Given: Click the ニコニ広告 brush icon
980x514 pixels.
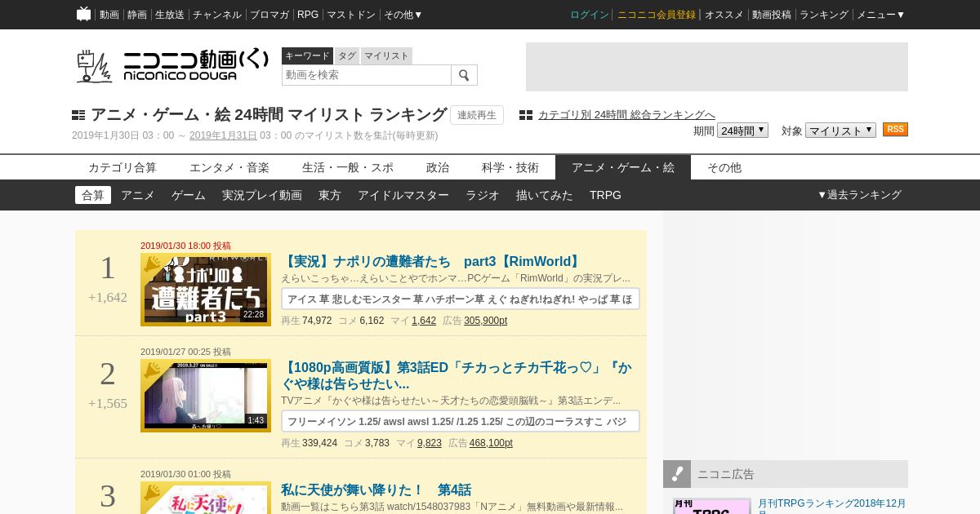Looking at the screenshot, I should point(677,474).
